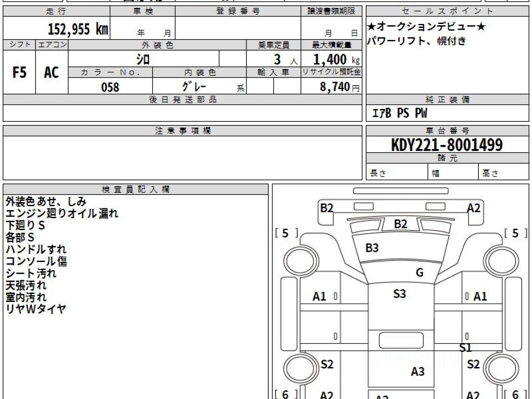Click the 輸入車 header cell

pyautogui.click(x=274, y=72)
